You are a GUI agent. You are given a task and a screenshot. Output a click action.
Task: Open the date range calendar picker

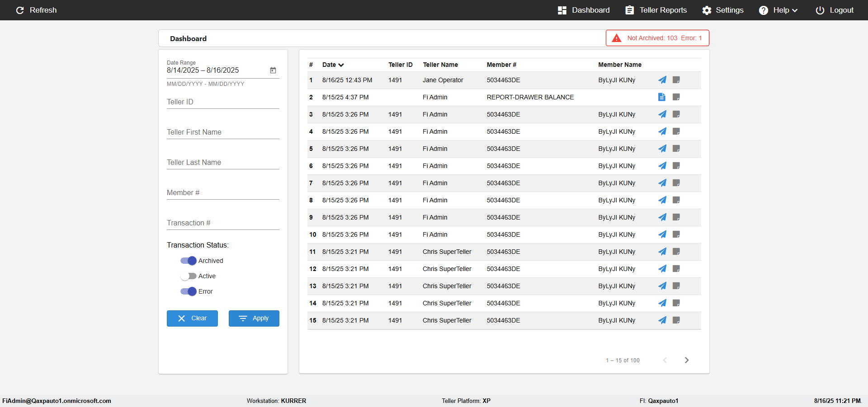pos(273,70)
